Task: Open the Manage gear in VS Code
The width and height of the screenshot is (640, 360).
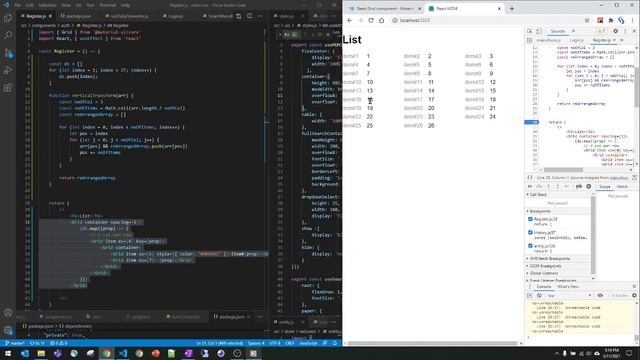Action: [8, 330]
